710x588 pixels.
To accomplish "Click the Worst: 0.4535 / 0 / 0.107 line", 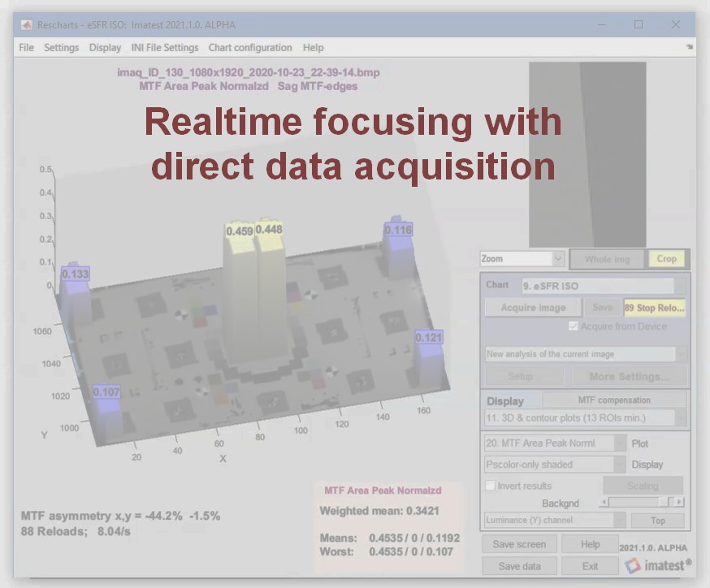I will click(386, 551).
